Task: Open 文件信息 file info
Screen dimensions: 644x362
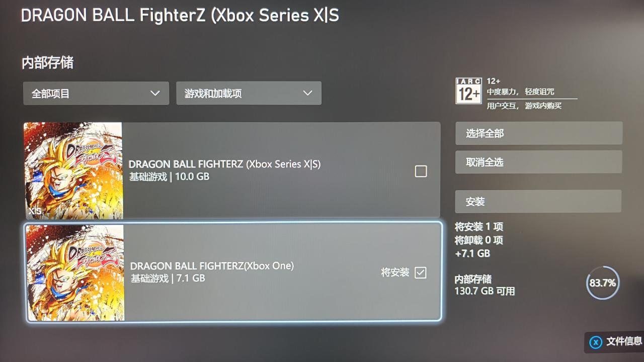Action: coord(624,341)
